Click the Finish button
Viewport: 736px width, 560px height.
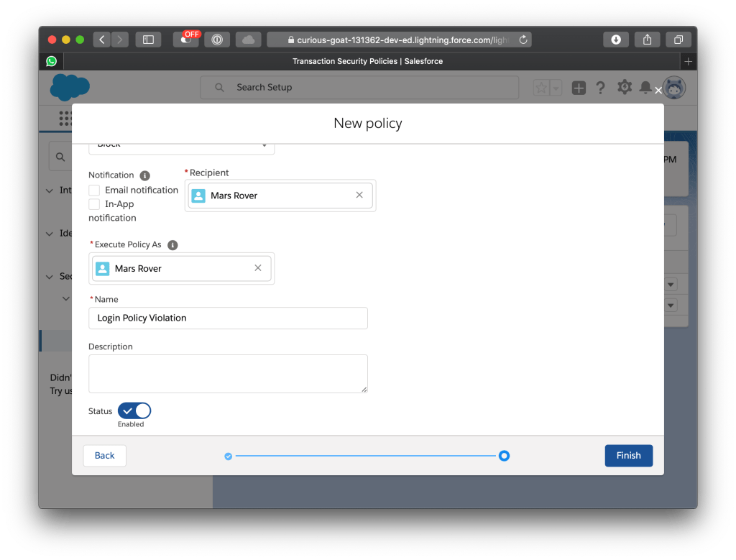tap(628, 456)
